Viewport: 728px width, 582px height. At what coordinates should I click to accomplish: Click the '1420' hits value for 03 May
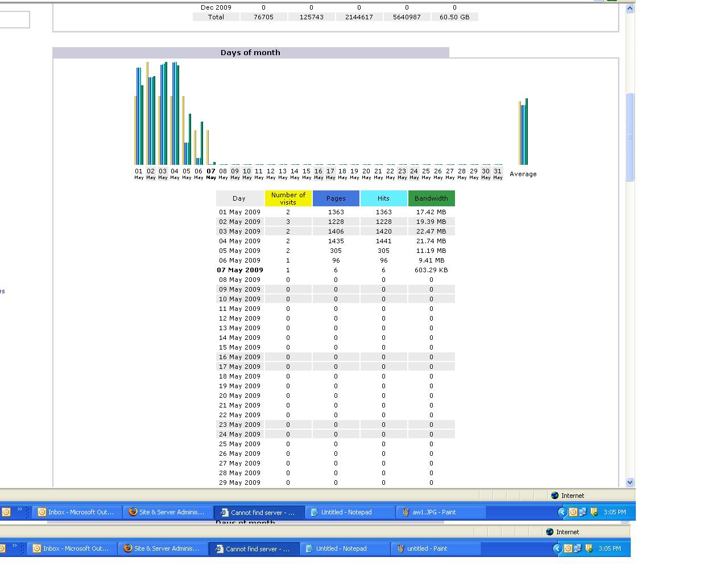pos(383,231)
